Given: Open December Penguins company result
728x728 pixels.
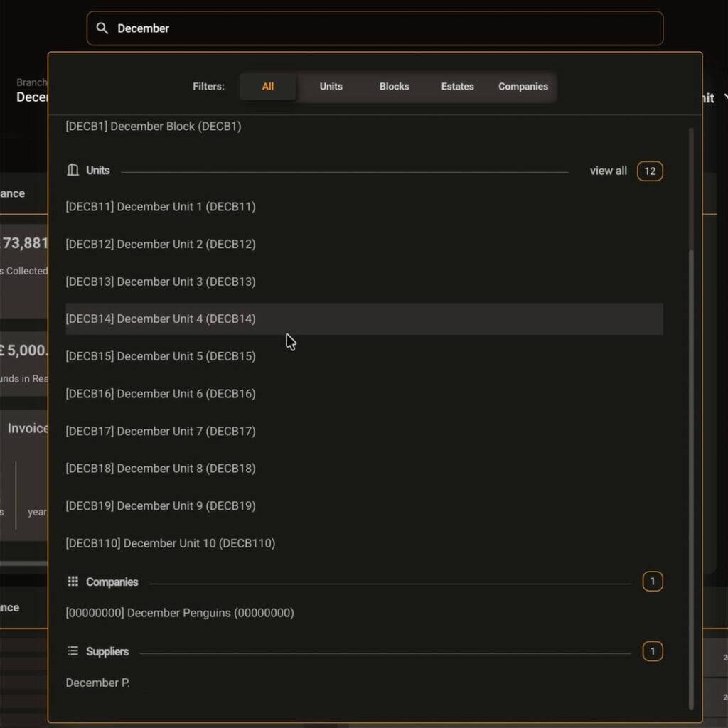Looking at the screenshot, I should [x=180, y=613].
